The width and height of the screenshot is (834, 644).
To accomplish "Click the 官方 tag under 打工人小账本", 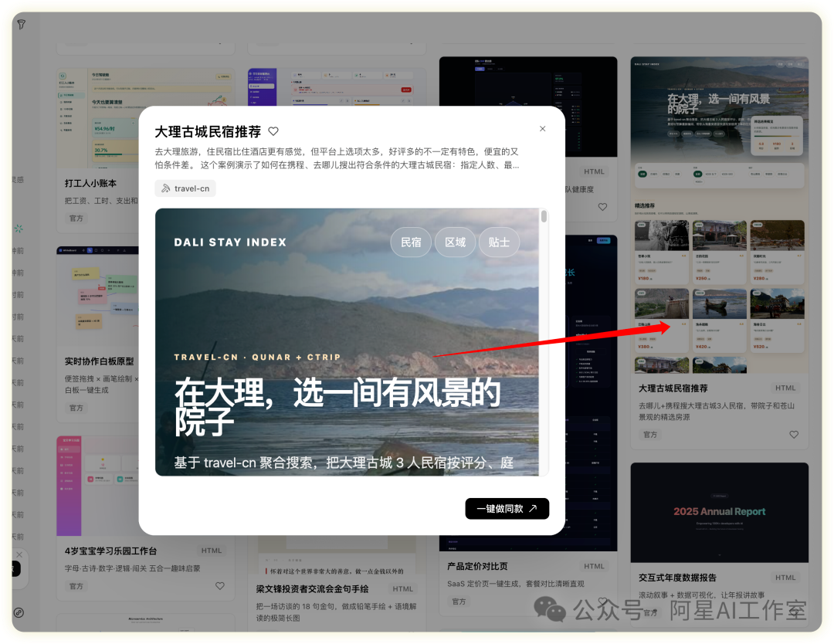I will pos(76,218).
